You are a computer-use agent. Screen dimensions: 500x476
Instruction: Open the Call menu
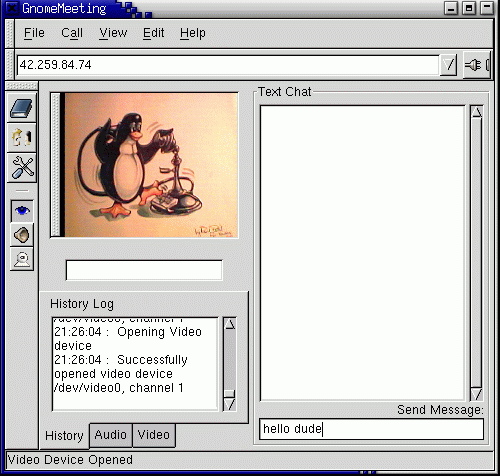click(72, 33)
